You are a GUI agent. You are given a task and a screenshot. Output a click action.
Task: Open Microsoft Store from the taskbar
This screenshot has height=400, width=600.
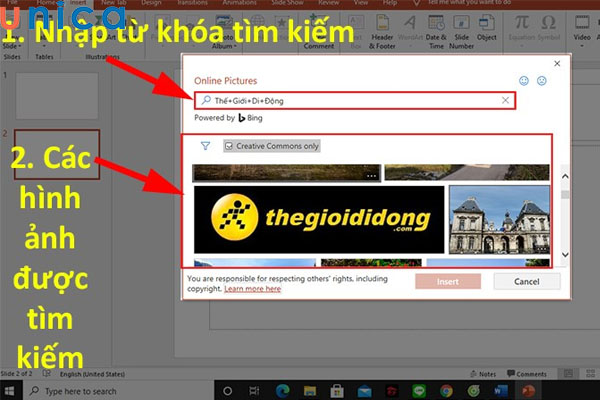tap(337, 391)
